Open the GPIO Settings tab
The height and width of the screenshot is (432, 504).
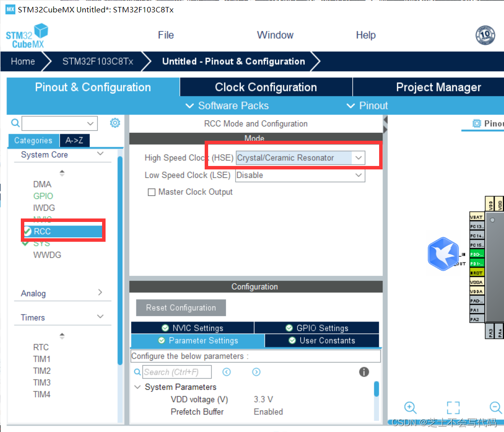click(x=317, y=328)
